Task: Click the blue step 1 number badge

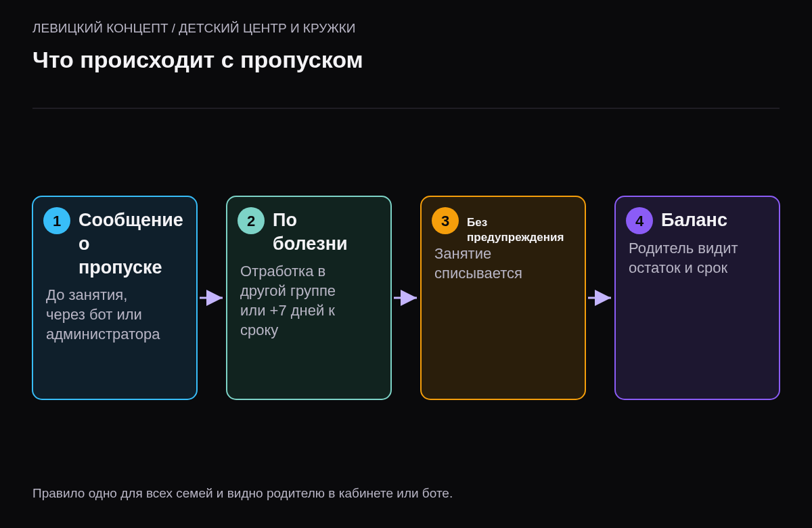Action: pyautogui.click(x=57, y=221)
